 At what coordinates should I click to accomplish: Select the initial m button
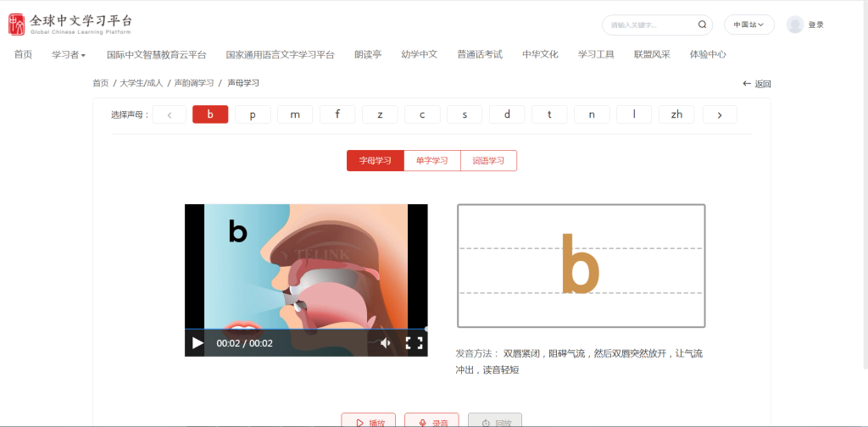click(295, 114)
